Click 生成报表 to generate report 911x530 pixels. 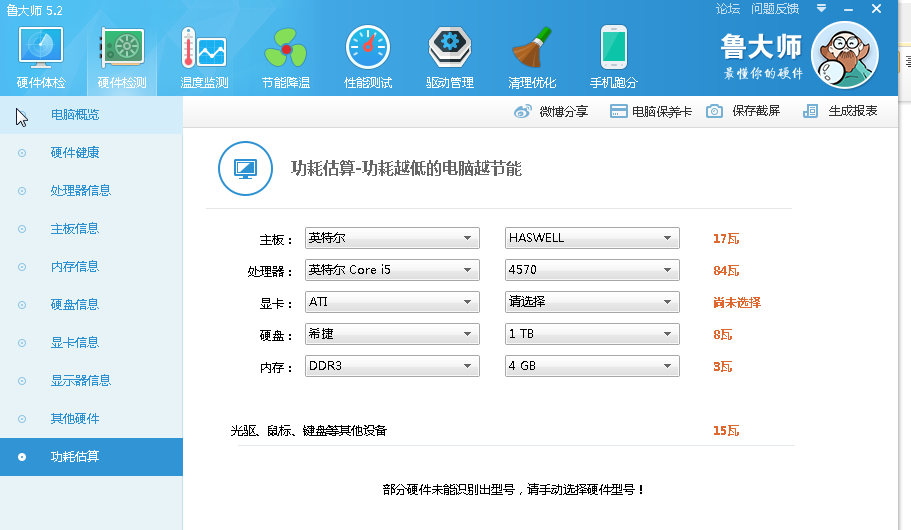click(840, 111)
